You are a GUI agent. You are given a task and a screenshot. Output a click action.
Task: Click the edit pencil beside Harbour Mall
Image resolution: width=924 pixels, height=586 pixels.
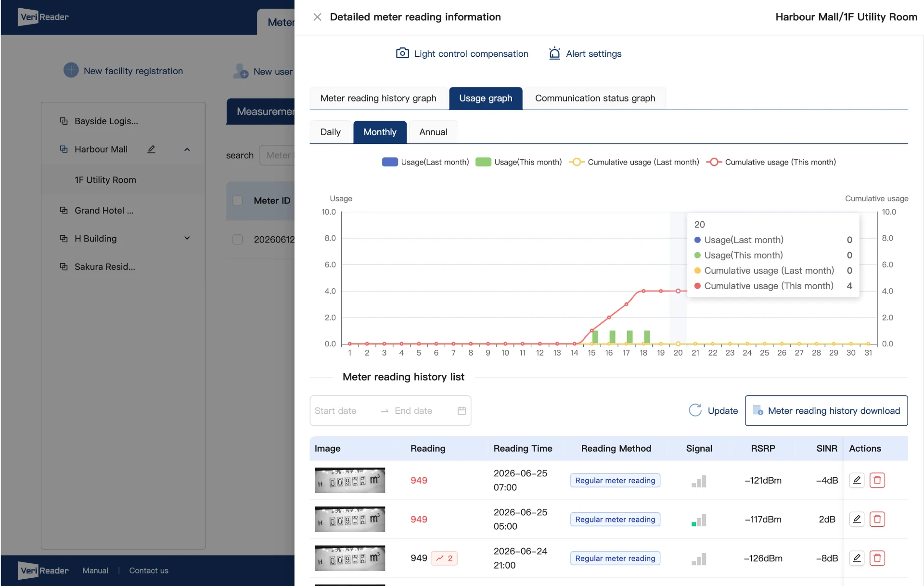151,149
